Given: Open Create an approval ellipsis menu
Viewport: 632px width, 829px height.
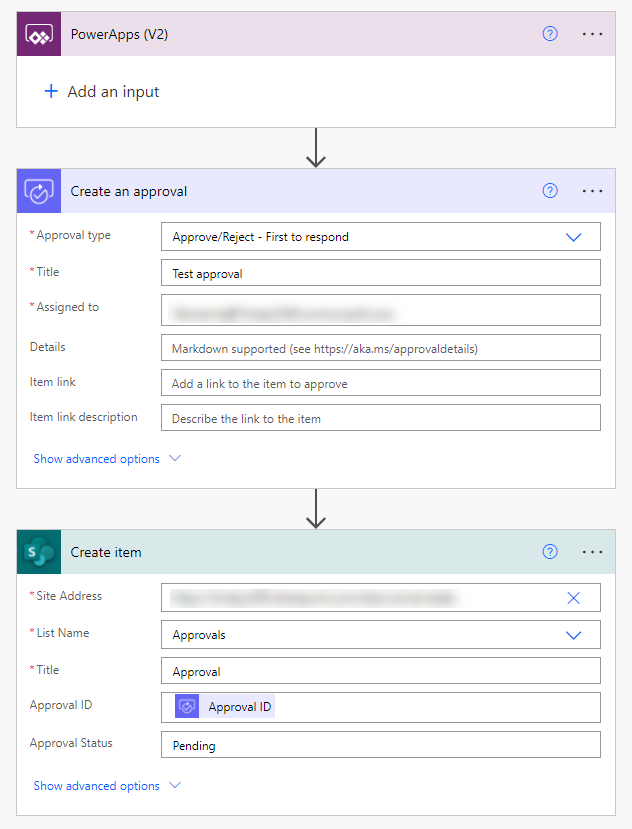Looking at the screenshot, I should 592,191.
